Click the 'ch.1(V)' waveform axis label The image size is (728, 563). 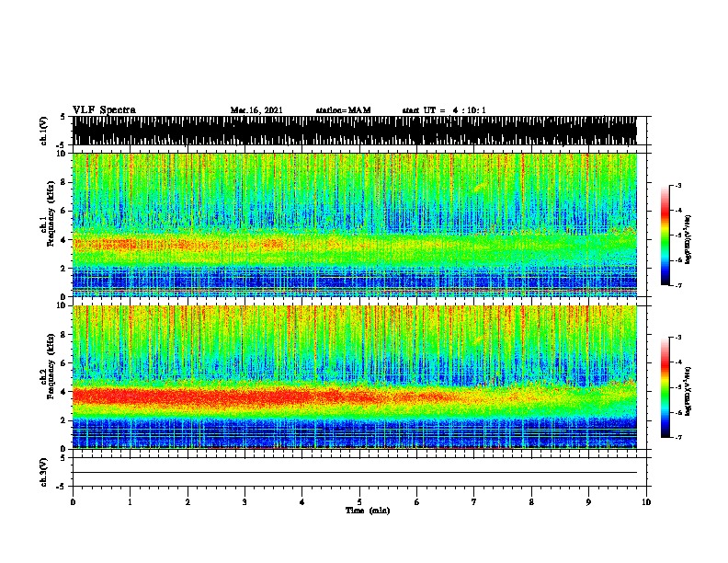[44, 131]
